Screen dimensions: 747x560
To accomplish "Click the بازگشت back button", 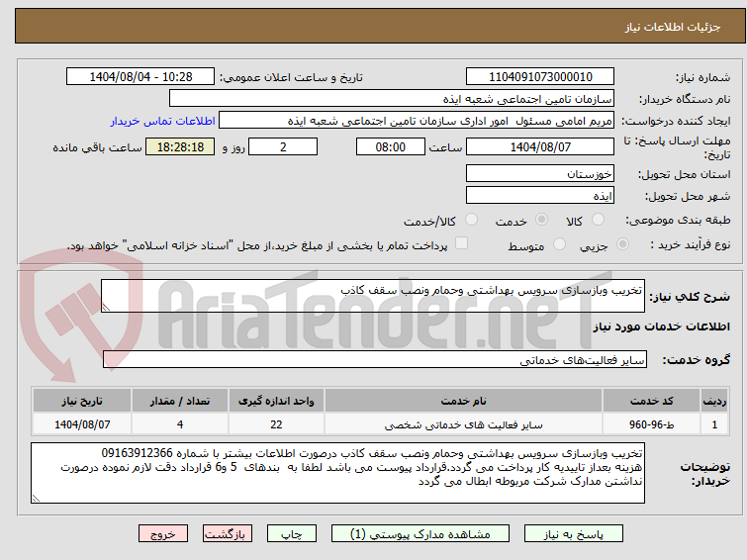I will tap(228, 534).
